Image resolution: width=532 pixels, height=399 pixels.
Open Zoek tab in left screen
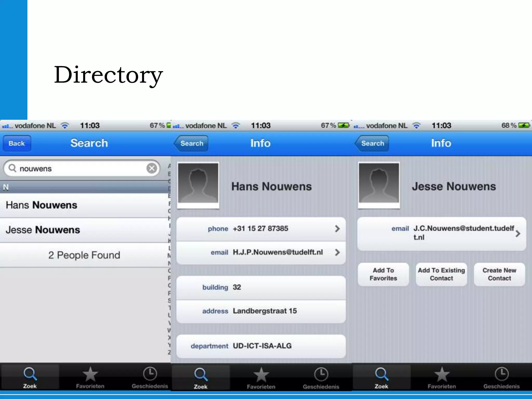(30, 377)
